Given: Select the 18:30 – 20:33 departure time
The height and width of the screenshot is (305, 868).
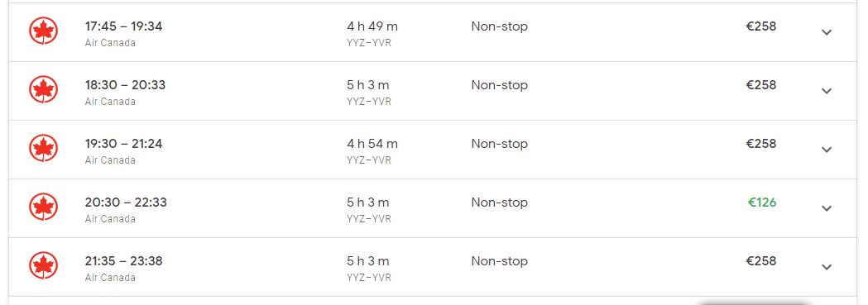Looking at the screenshot, I should coord(125,85).
